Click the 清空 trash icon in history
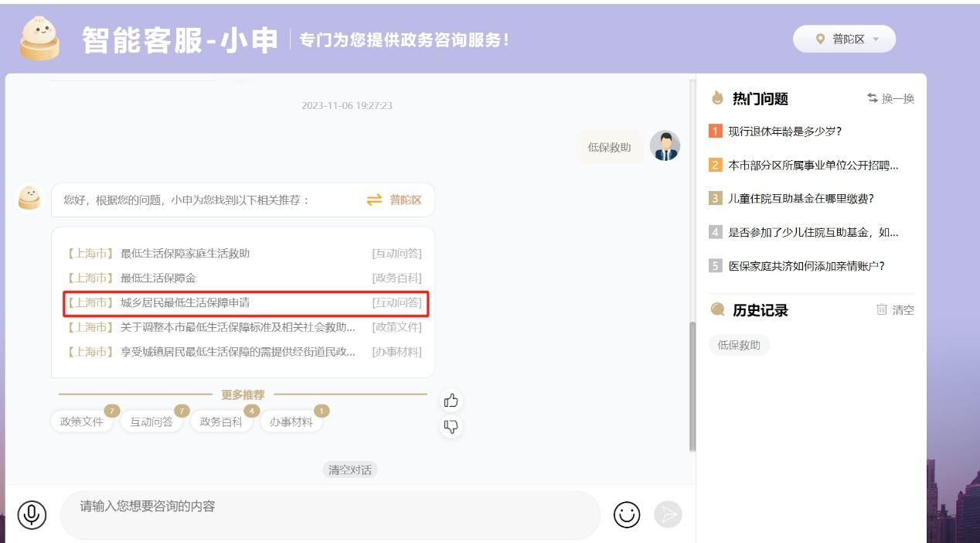This screenshot has height=543, width=980. (x=881, y=309)
